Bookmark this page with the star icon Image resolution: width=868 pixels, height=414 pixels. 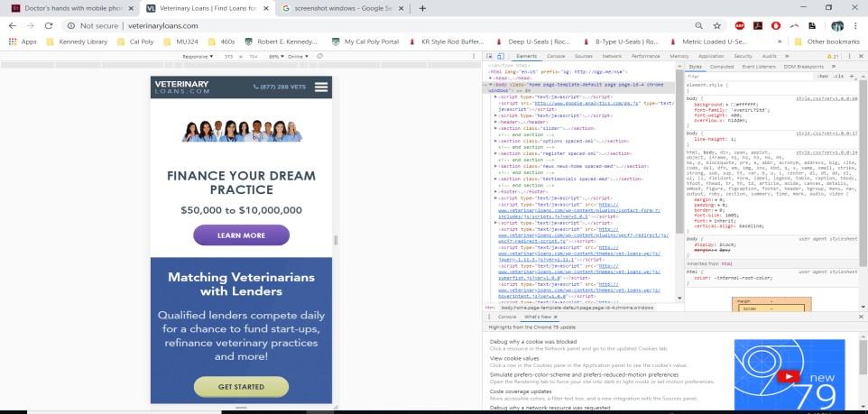click(717, 25)
